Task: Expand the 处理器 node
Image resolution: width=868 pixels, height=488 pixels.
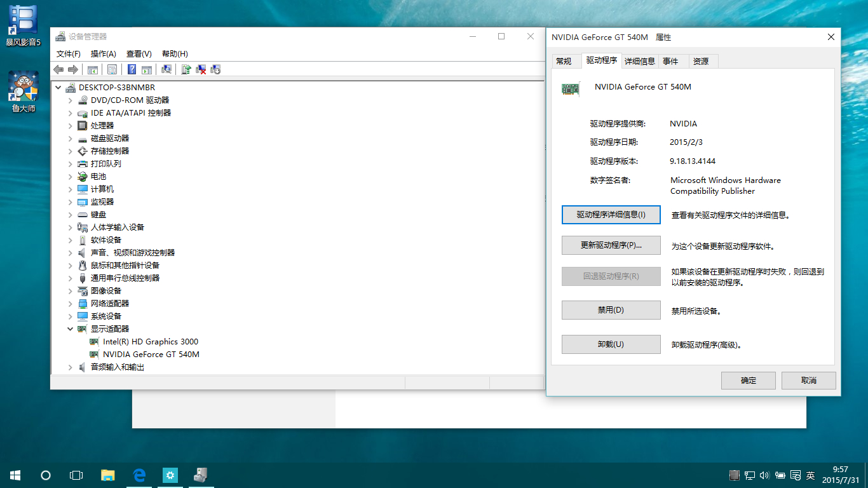Action: tap(71, 125)
